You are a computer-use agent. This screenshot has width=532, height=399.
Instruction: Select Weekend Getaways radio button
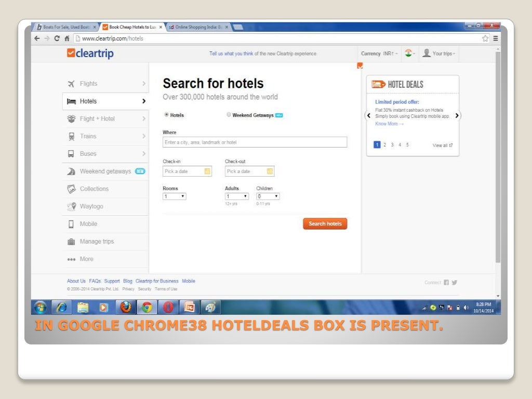click(x=229, y=115)
